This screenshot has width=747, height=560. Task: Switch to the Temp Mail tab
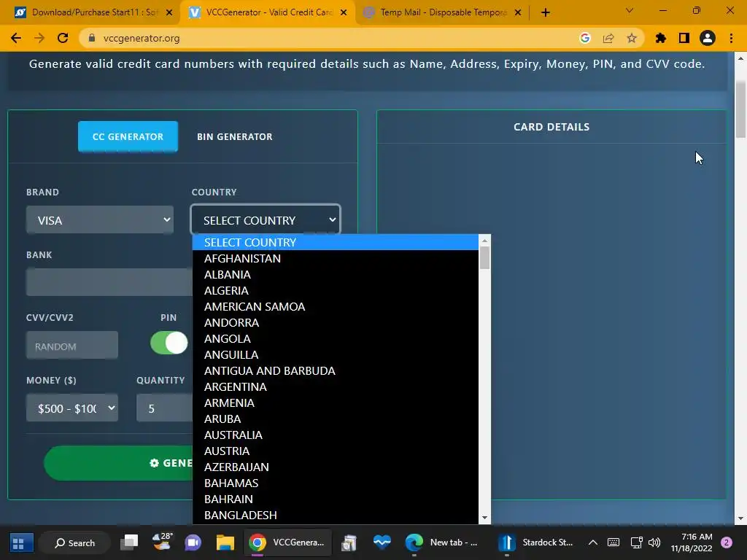443,12
